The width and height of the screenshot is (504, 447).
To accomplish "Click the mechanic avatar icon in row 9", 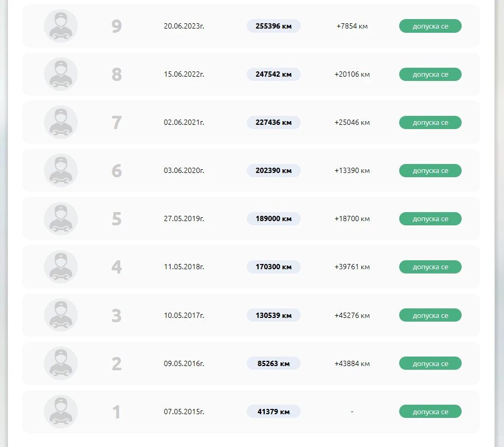I will click(61, 26).
